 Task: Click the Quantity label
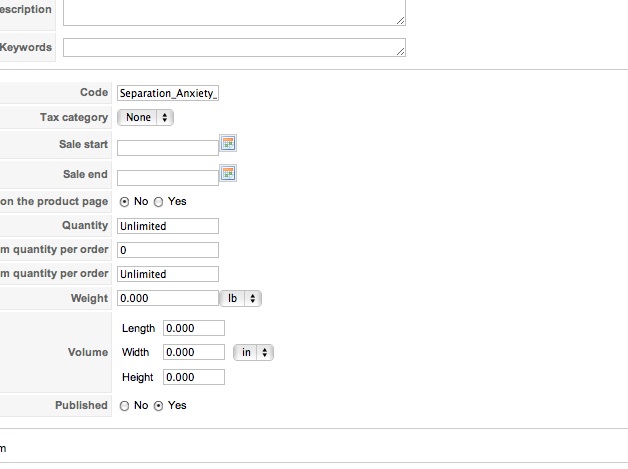85,225
